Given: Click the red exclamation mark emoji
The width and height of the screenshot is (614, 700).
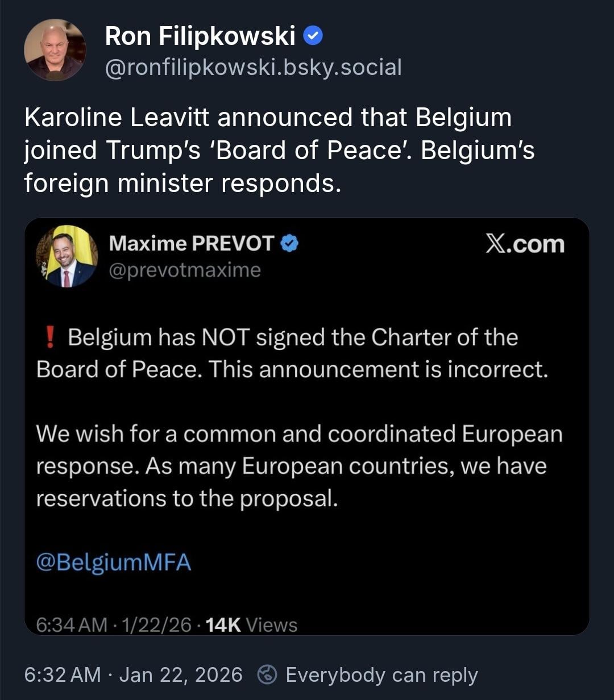Looking at the screenshot, I should [50, 338].
